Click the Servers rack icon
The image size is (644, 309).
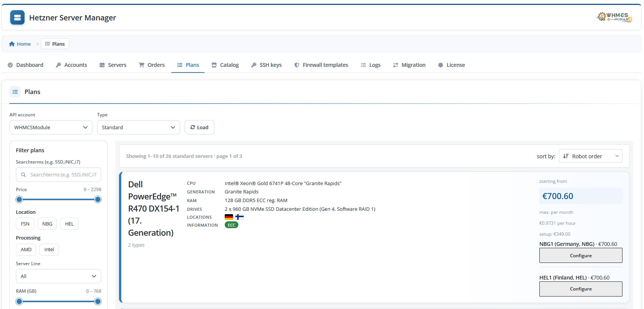[102, 65]
